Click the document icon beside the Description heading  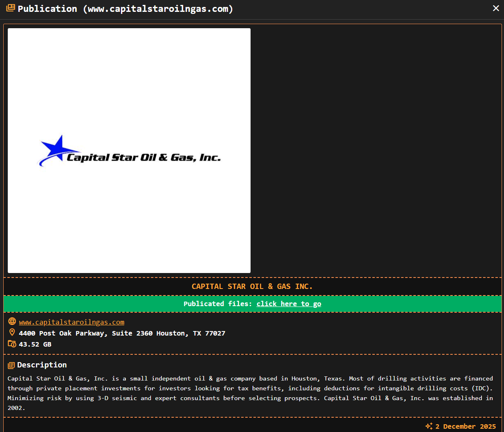(12, 364)
